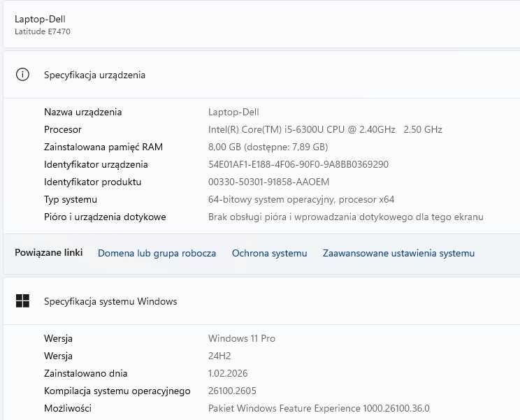
Task: Click the Identyfikator urządzenia label
Action: [96, 164]
